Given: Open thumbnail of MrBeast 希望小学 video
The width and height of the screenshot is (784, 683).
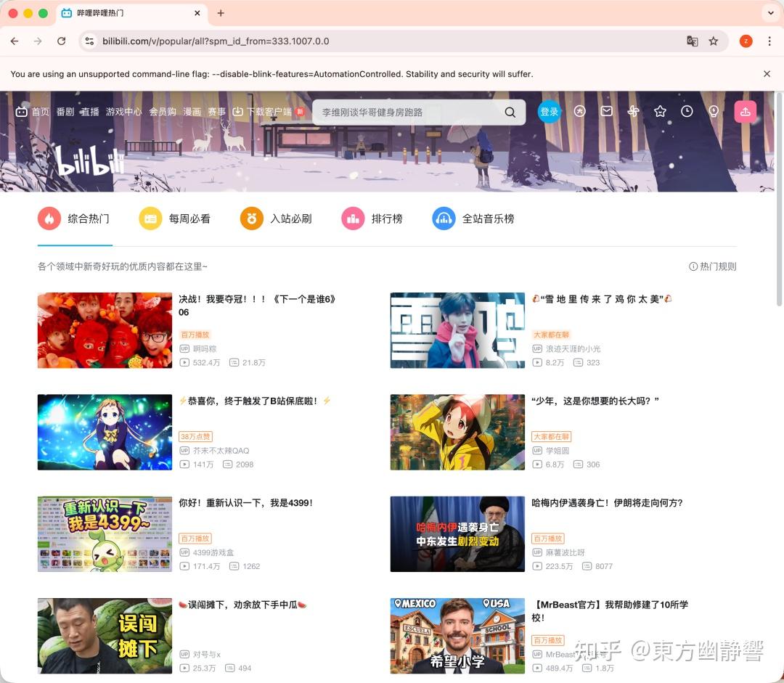Looking at the screenshot, I should pyautogui.click(x=457, y=636).
